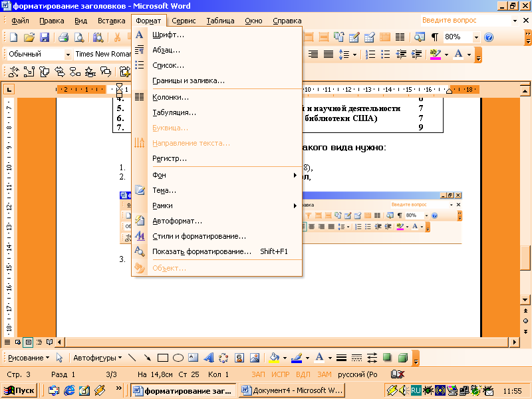The height and width of the screenshot is (399, 532).
Task: Switch to Документ4 taskbar button
Action: pyautogui.click(x=292, y=390)
